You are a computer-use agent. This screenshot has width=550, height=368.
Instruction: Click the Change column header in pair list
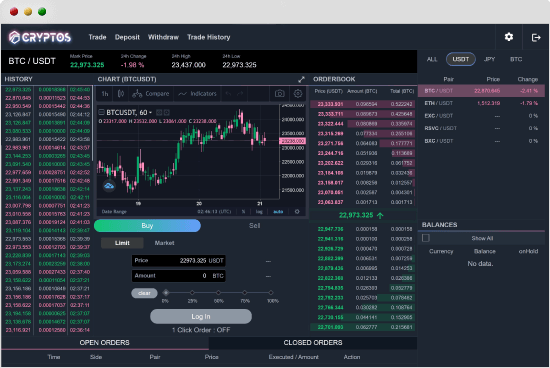[528, 79]
